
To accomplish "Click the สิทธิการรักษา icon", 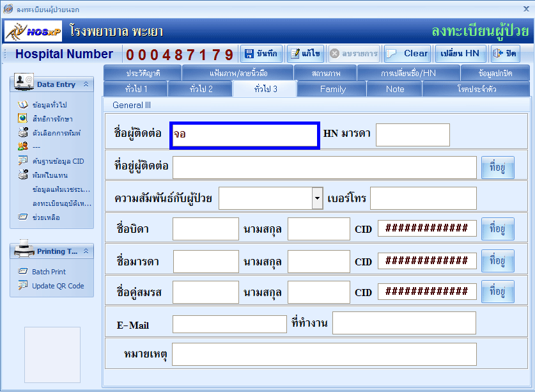I will click(22, 118).
